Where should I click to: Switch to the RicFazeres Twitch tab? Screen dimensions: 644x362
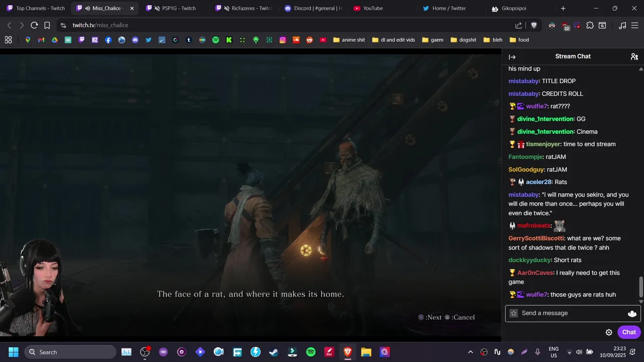(244, 8)
